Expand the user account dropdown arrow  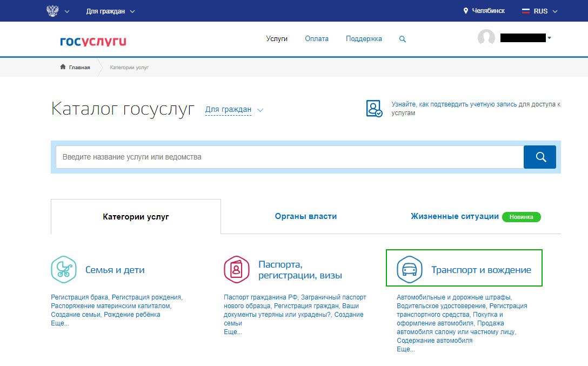click(x=549, y=38)
